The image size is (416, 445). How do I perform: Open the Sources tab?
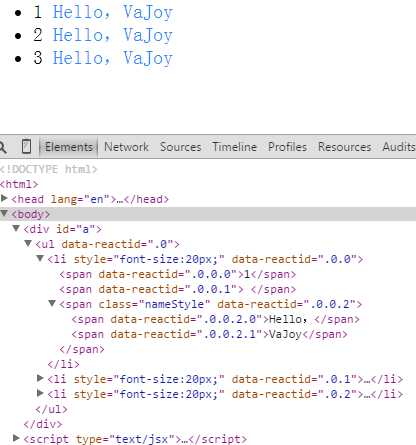180,147
